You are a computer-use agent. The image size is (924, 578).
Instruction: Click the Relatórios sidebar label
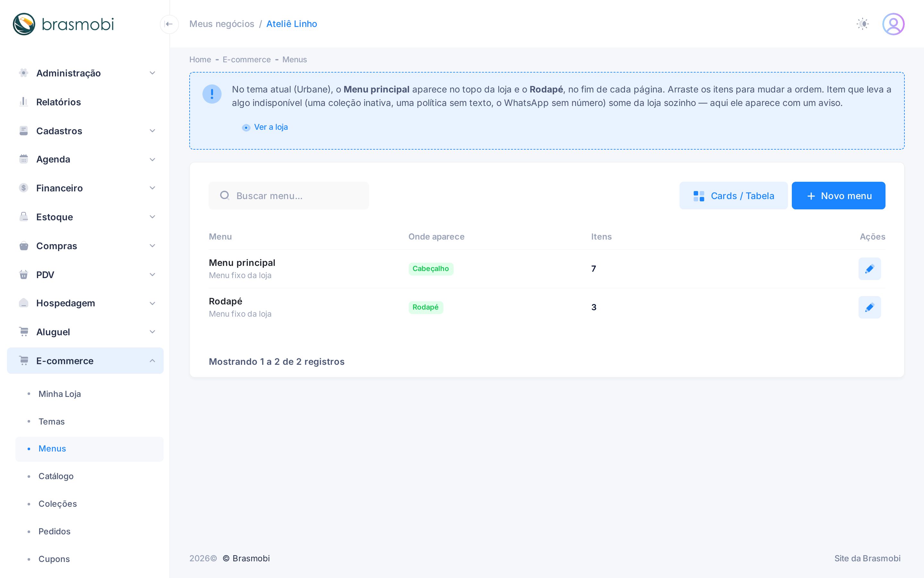pos(58,102)
